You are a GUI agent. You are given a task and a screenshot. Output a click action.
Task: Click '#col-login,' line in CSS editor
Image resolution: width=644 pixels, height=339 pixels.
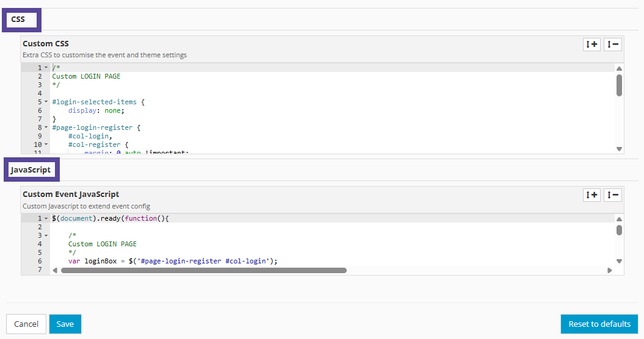coord(90,136)
